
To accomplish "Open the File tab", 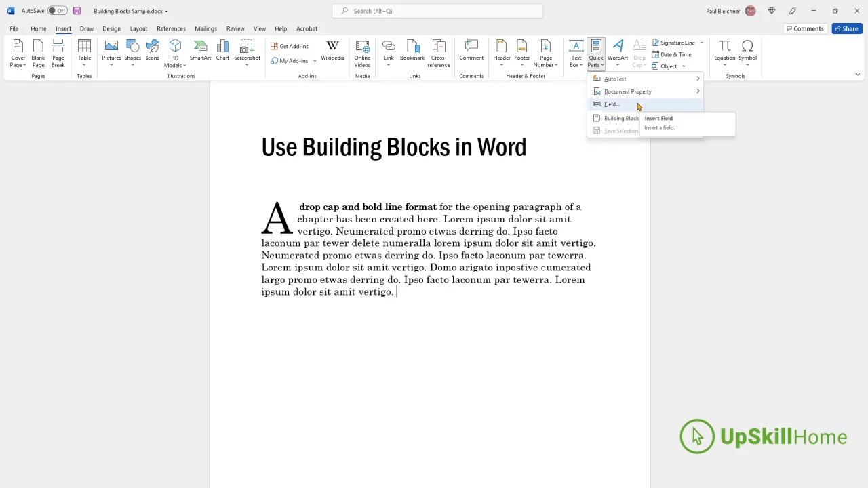I will click(14, 28).
